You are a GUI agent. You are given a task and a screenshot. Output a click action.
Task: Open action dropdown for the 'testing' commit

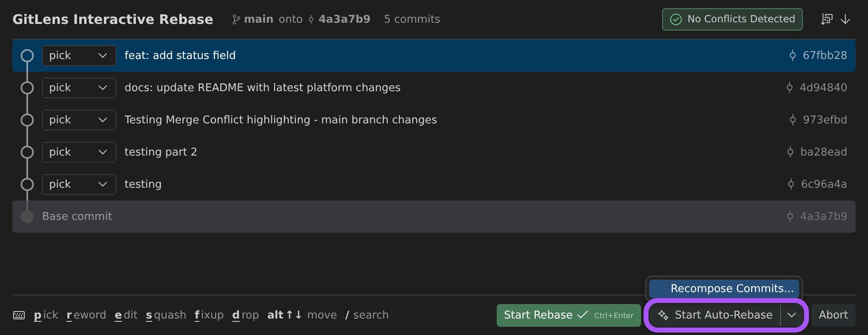click(x=79, y=184)
